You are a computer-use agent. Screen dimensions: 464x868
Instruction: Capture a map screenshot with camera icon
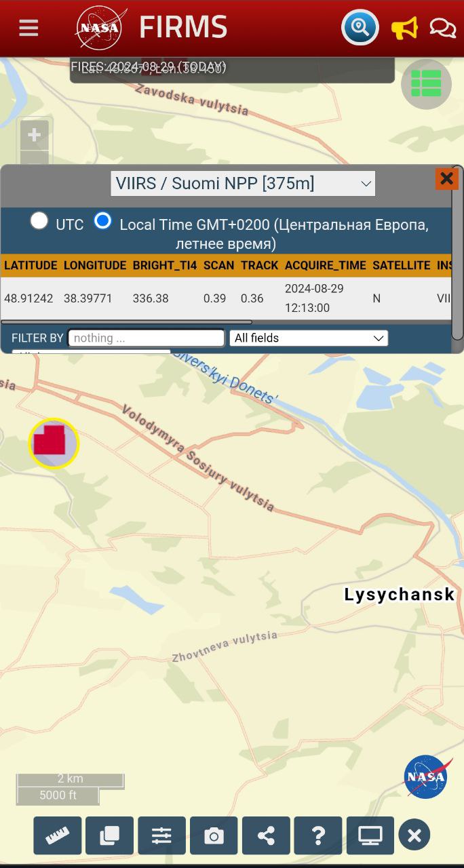(214, 835)
